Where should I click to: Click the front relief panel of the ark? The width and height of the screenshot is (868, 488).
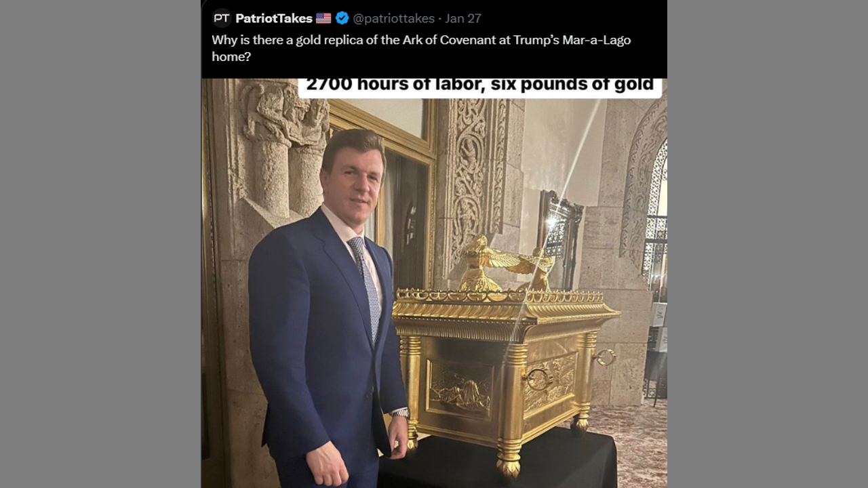(x=460, y=387)
